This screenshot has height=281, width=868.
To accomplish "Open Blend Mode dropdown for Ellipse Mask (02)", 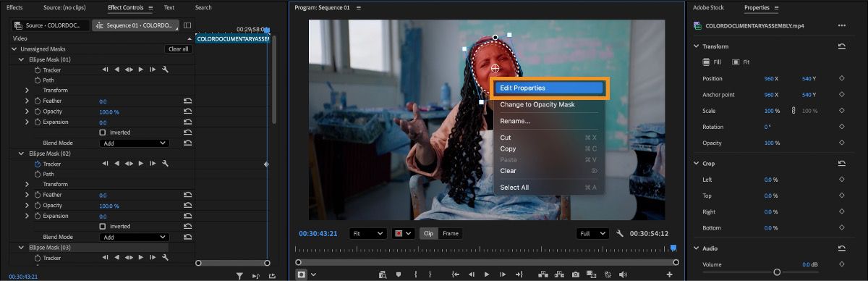I will click(x=134, y=237).
